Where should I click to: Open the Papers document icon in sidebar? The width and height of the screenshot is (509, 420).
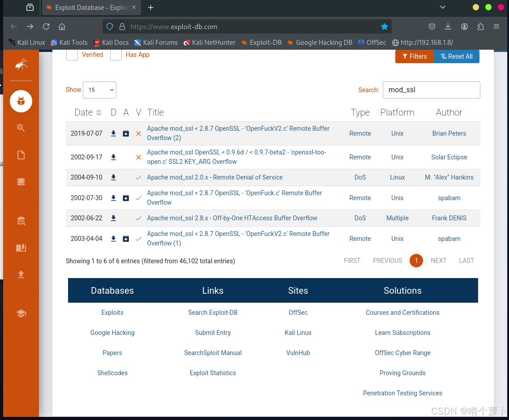coord(21,155)
